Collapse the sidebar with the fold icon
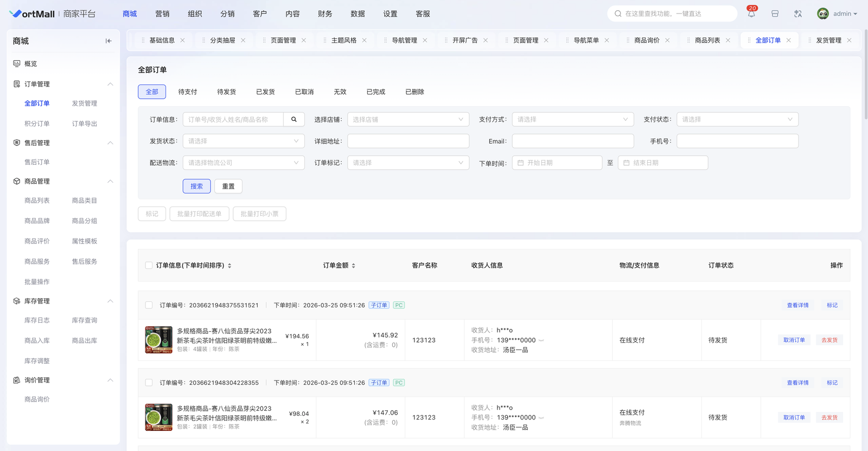868x451 pixels. 108,41
